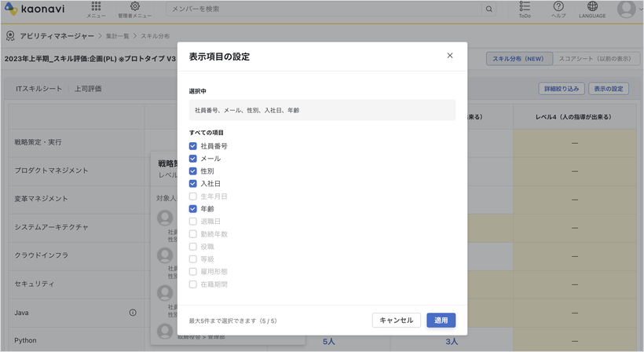Click the 選択中 selected items field
This screenshot has width=644, height=352.
[x=323, y=110]
